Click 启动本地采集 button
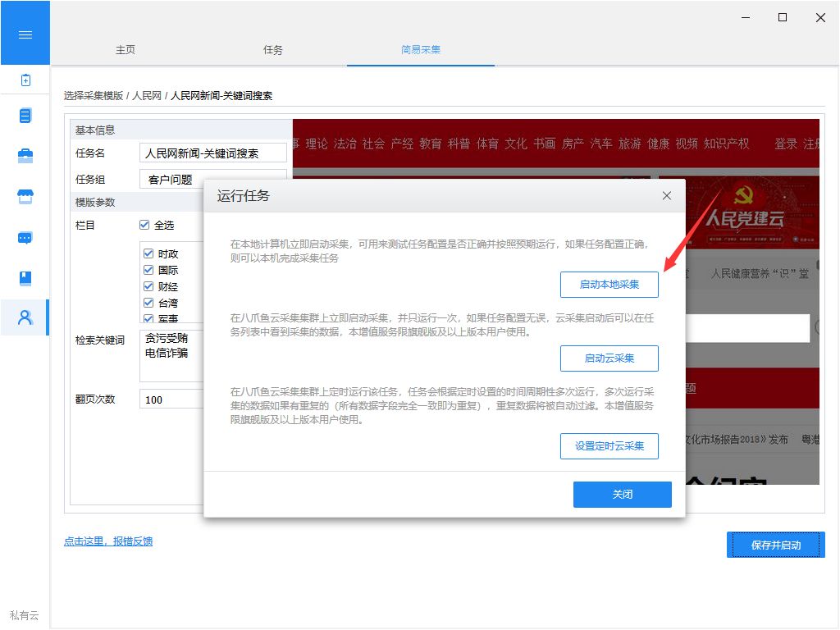The height and width of the screenshot is (630, 840). coord(609,285)
